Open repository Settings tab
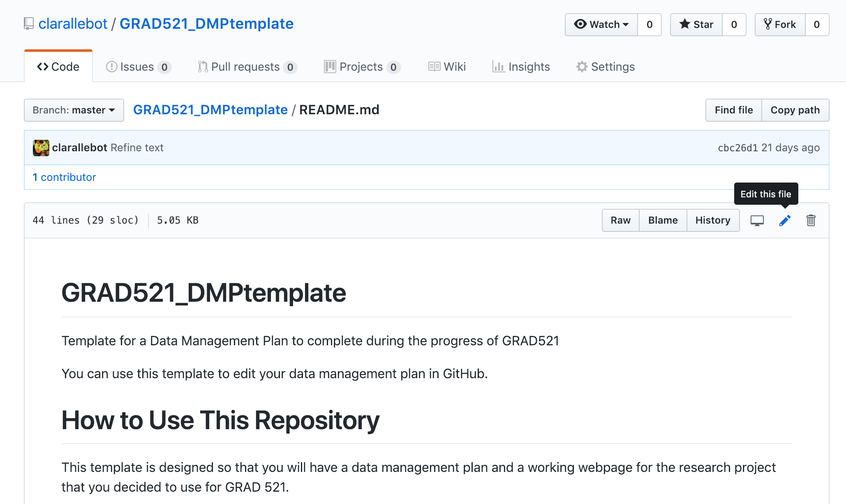The width and height of the screenshot is (846, 504). point(606,67)
